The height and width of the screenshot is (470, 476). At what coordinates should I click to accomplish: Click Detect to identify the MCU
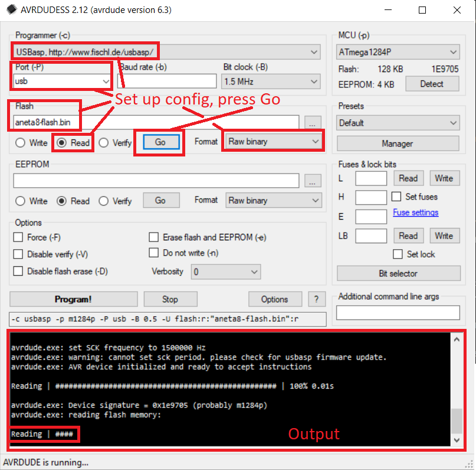[x=431, y=83]
